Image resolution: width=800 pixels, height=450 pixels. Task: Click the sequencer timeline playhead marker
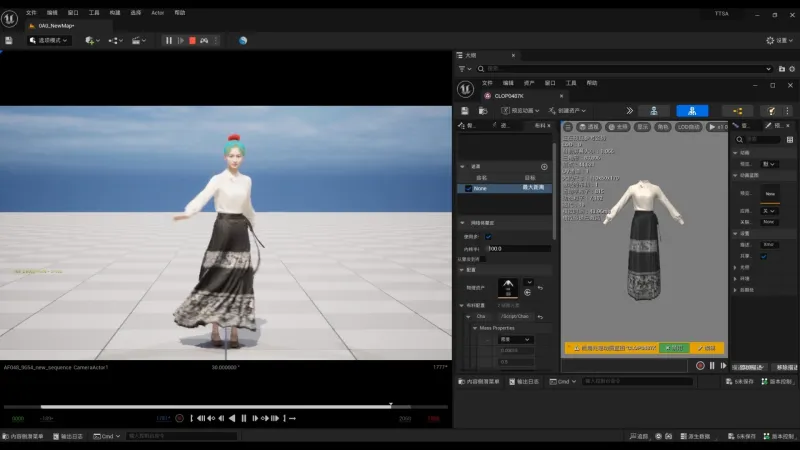[x=391, y=405]
